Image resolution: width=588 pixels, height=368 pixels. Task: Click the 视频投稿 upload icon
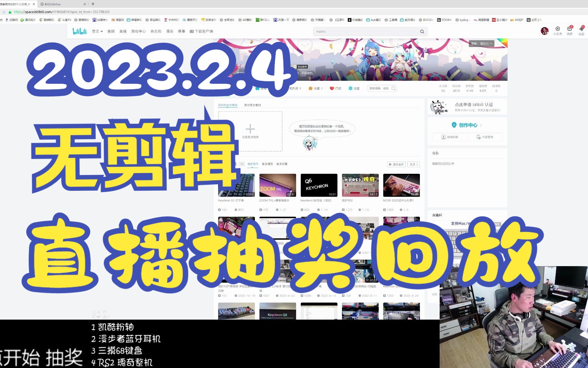[x=443, y=137]
